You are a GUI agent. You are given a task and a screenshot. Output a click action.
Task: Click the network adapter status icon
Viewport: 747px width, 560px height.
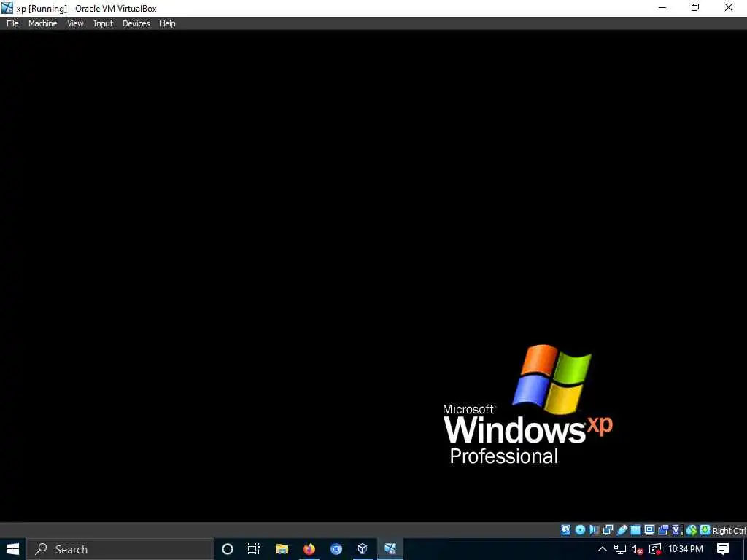tap(608, 530)
